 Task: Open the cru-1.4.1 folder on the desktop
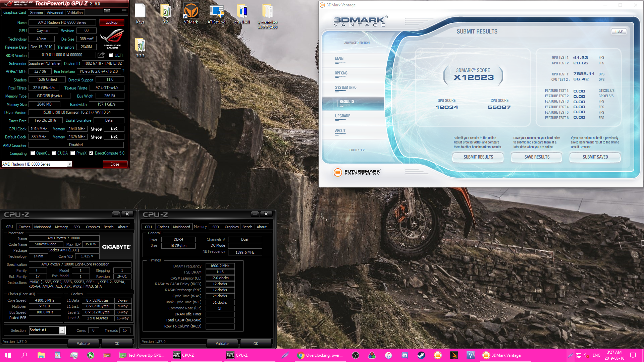click(x=242, y=14)
